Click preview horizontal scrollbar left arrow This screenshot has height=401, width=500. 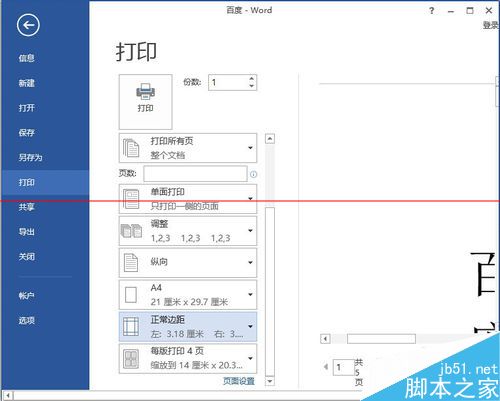click(325, 339)
